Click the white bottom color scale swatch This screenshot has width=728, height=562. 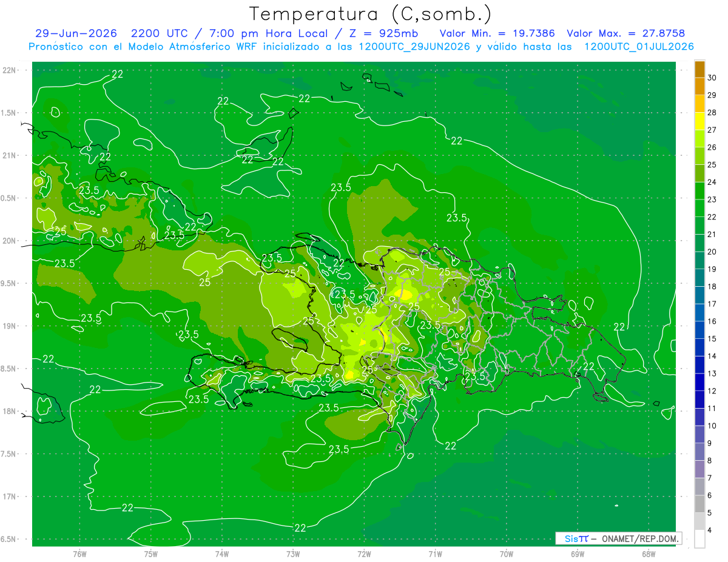[x=699, y=538]
